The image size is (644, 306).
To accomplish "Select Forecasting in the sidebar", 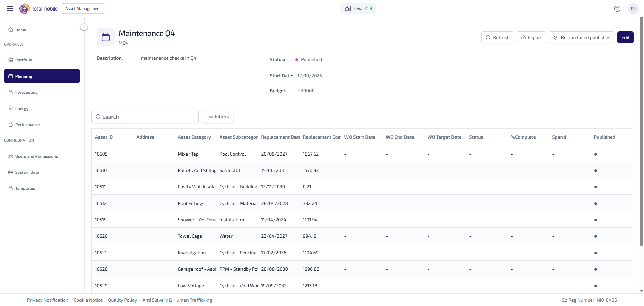I will pos(26,92).
